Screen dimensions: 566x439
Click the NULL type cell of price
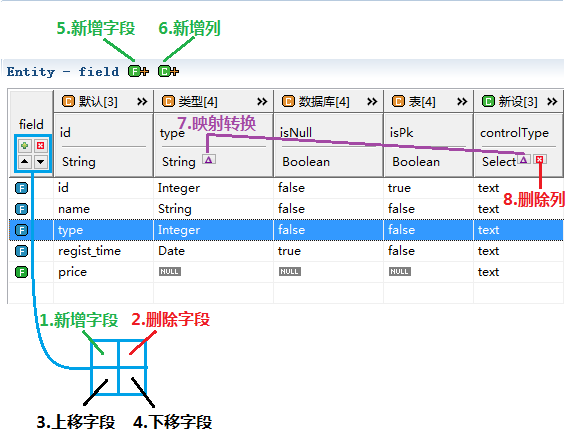coord(170,271)
